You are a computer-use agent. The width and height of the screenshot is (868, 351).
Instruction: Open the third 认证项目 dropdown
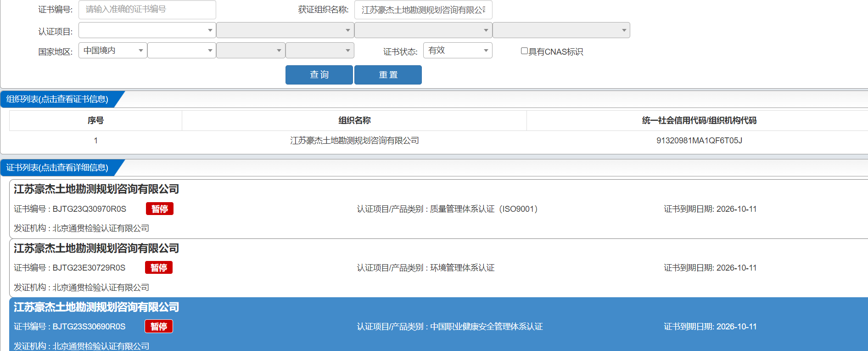click(x=423, y=30)
